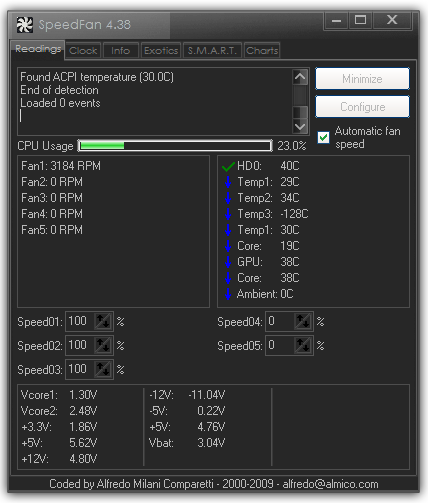Click the 'Vcore1: 1.30V' voltage reading
The height and width of the screenshot is (503, 428).
[x=59, y=395]
